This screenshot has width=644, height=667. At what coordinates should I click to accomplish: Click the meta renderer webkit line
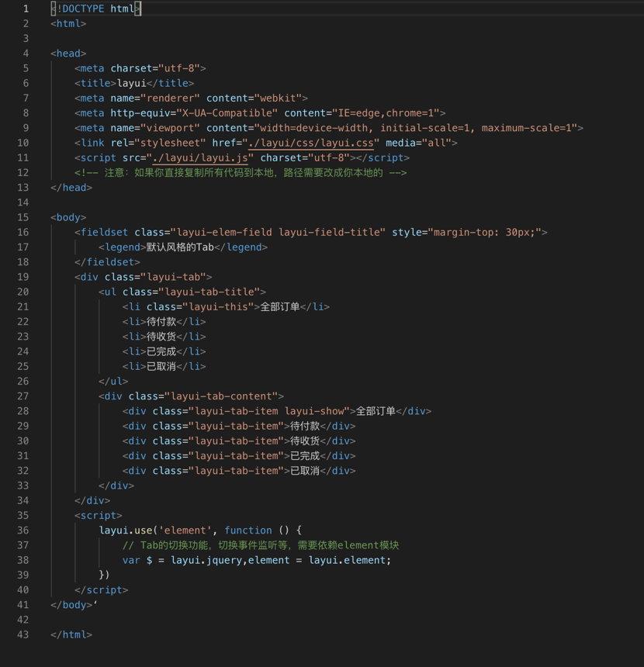coord(191,98)
